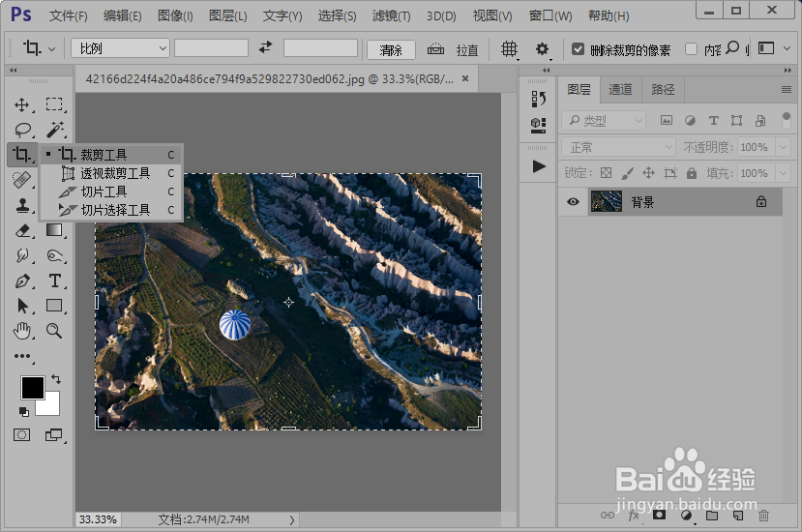Viewport: 802px width, 532px height.
Task: Open crop overlay grid options
Action: coord(509,49)
